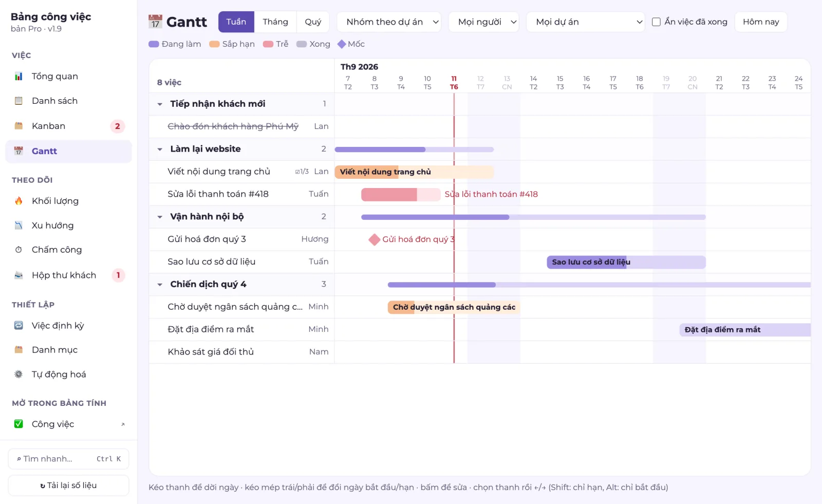Click the Hộp thư khách inbox icon

click(18, 275)
